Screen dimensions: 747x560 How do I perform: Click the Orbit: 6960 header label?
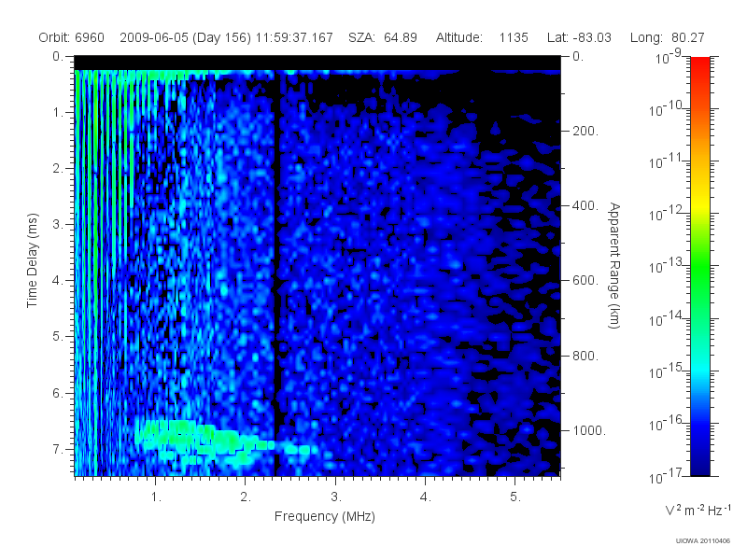(72, 37)
